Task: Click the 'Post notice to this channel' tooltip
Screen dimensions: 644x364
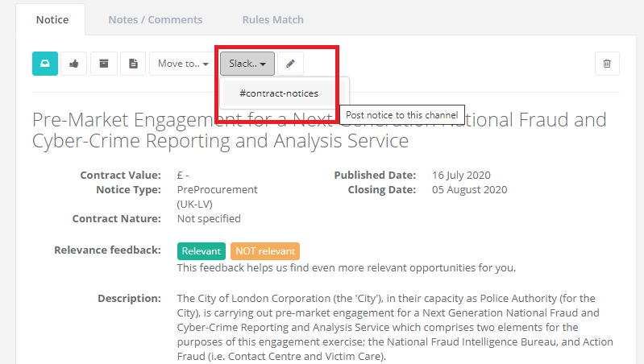Action: coord(401,115)
